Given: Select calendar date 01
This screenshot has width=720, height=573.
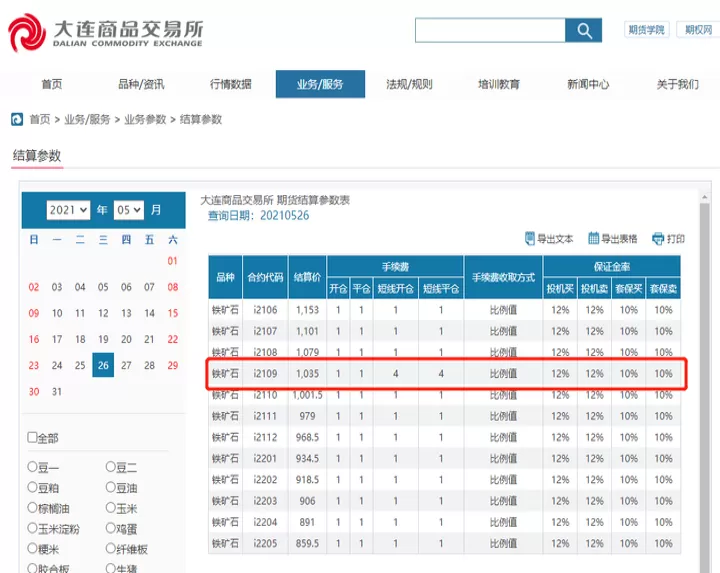Looking at the screenshot, I should 172,261.
